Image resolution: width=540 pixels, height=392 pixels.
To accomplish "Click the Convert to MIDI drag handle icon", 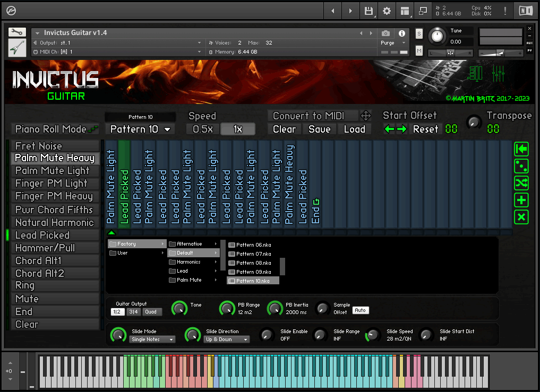I will 365,116.
